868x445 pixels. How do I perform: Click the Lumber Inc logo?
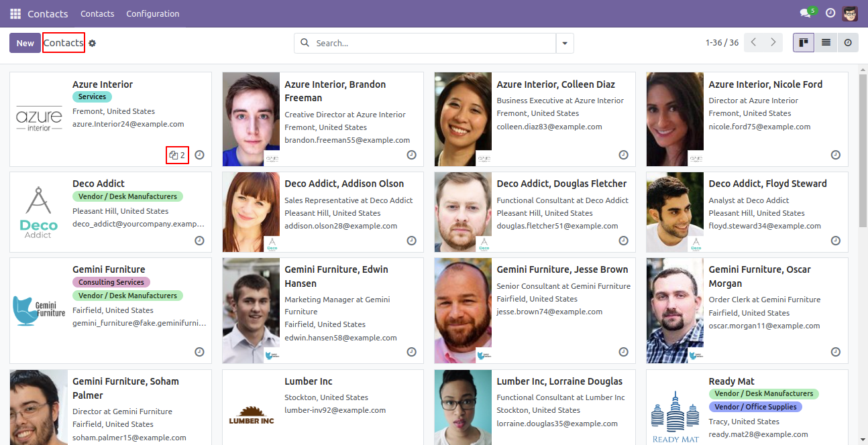[x=251, y=416]
